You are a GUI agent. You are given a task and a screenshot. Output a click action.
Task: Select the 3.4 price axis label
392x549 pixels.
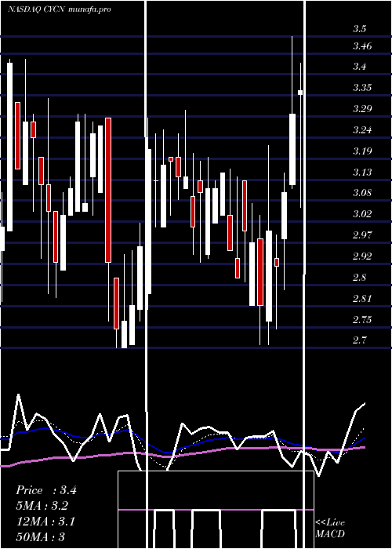[x=359, y=66]
